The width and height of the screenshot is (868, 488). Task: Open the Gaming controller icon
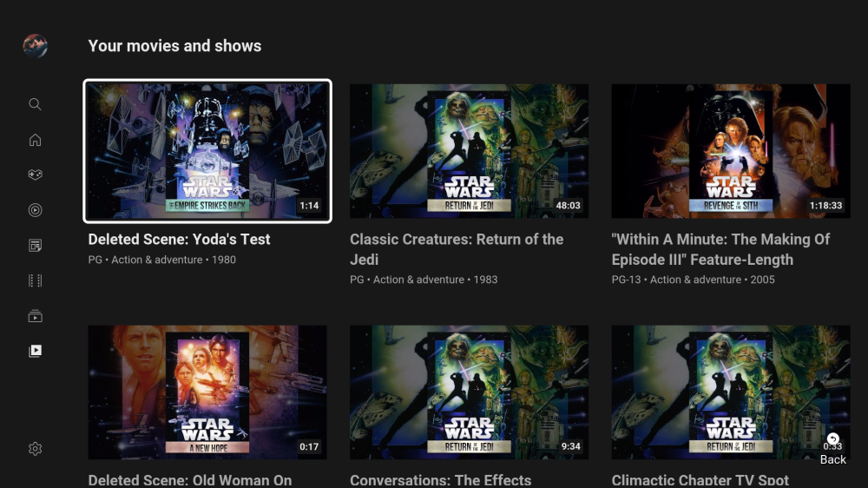pos(35,175)
